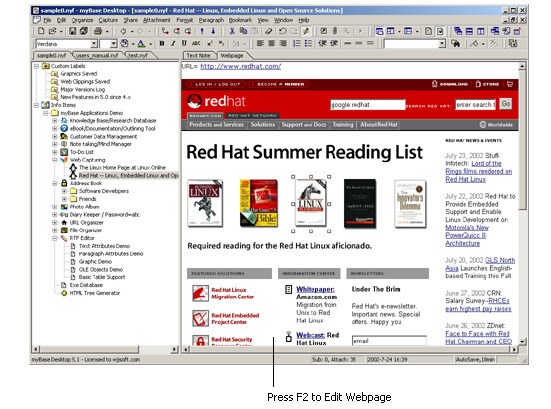This screenshot has width=551, height=409.
Task: Click the font color A swatch
Action: (x=141, y=44)
